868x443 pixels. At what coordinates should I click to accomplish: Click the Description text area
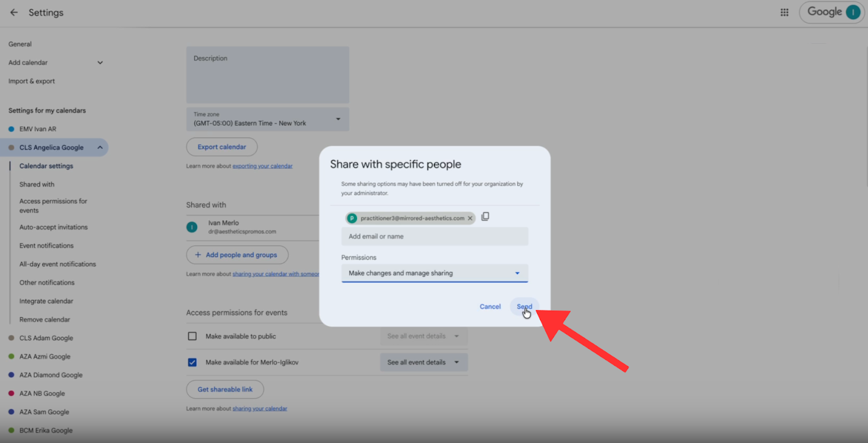[267, 75]
